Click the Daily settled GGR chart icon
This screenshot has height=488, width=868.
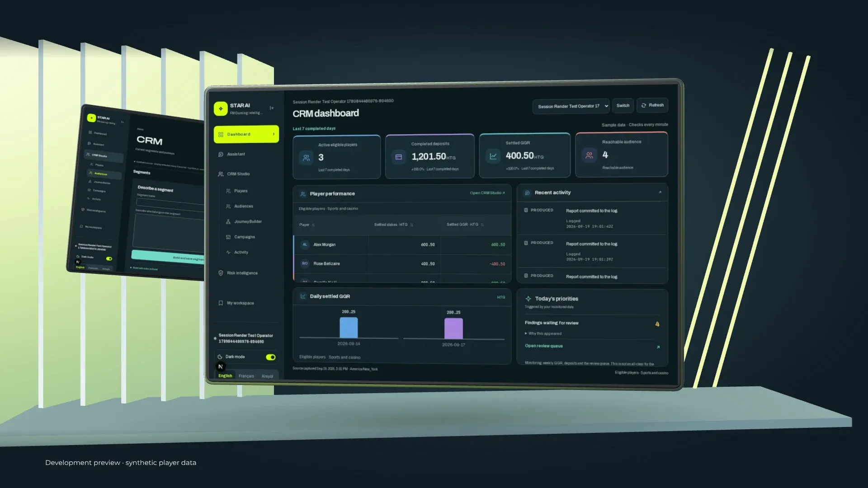click(303, 296)
